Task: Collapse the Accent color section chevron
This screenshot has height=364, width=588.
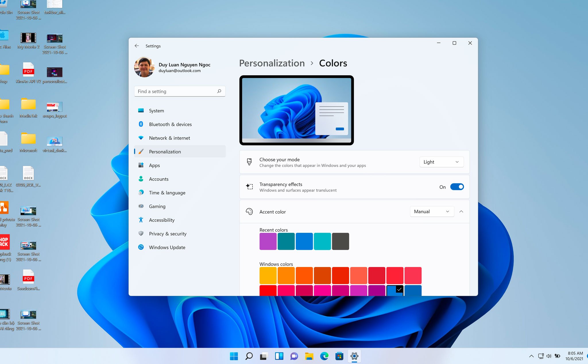Action: point(461,212)
